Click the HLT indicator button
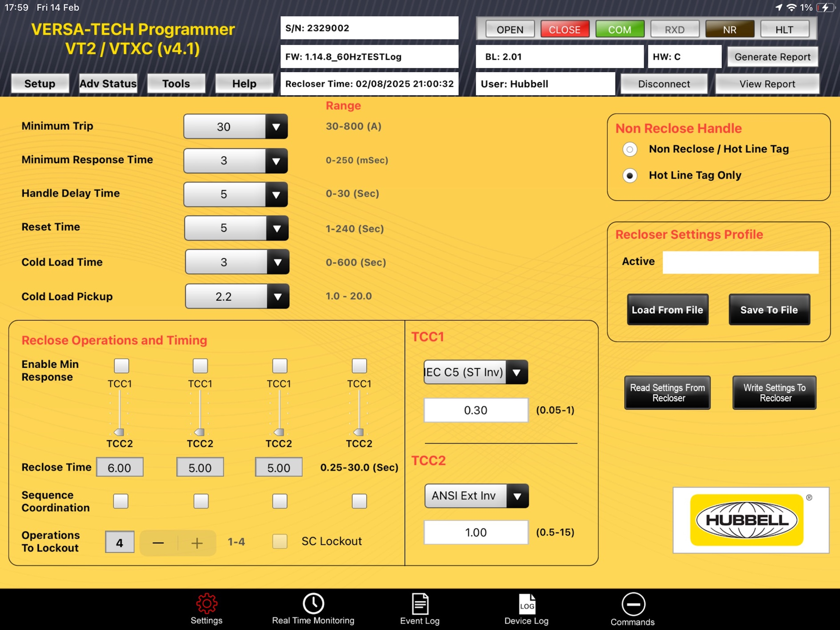The image size is (840, 630). pos(784,29)
